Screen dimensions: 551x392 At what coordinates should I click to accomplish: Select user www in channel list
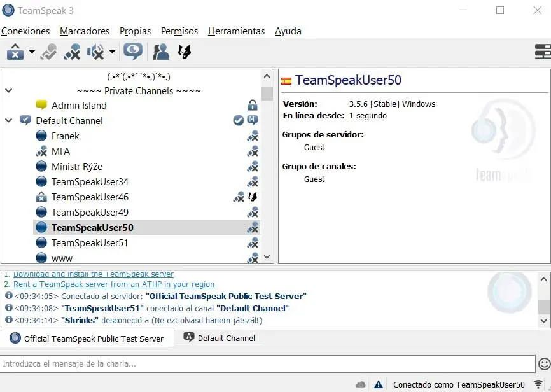click(x=62, y=258)
